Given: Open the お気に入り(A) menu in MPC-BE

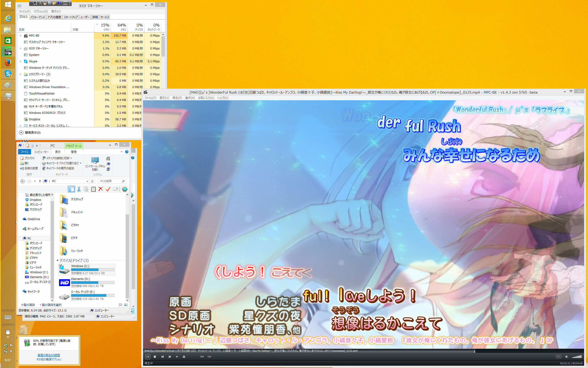Looking at the screenshot, I should [x=206, y=98].
